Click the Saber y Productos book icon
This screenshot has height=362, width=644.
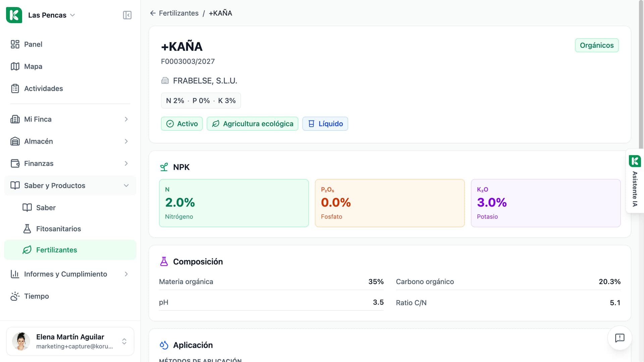click(15, 186)
